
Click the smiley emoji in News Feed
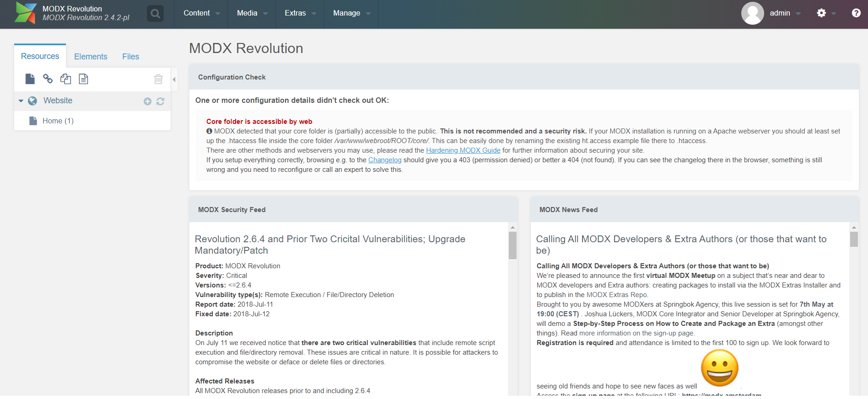tap(720, 368)
